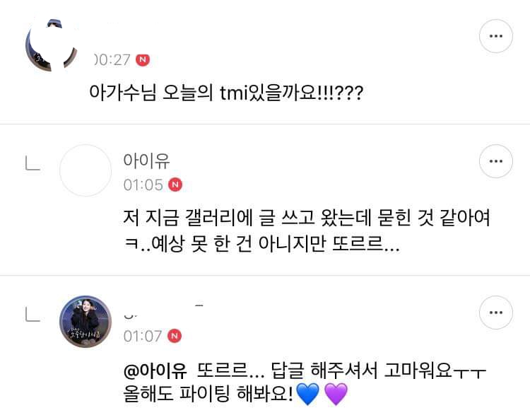Click the 01:05 timestamp
This screenshot has width=530, height=420.
143,185
